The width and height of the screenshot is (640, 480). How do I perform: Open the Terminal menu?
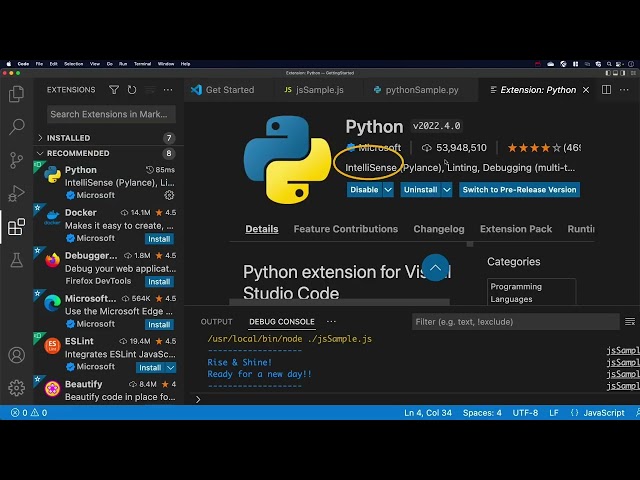[142, 64]
